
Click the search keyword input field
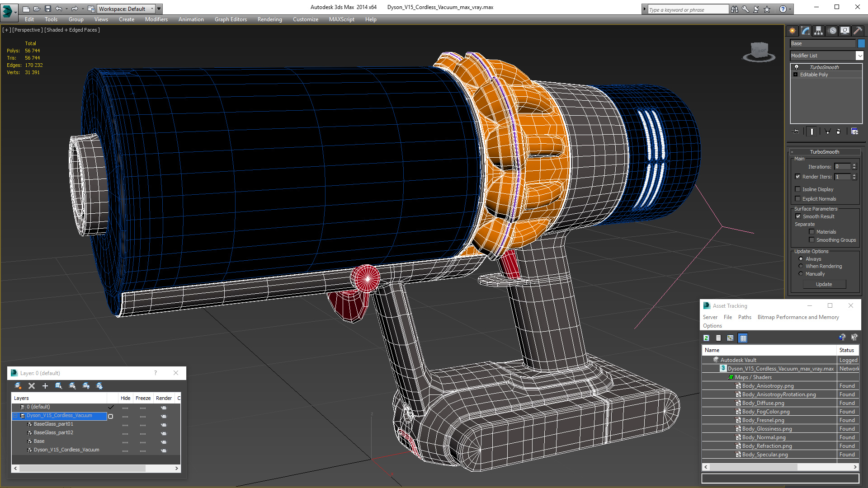point(688,9)
